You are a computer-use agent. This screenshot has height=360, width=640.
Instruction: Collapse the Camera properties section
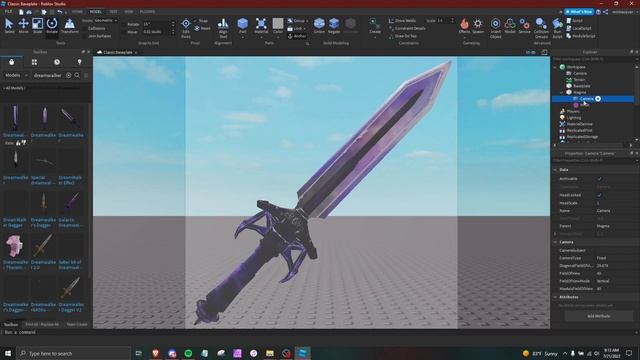click(x=555, y=242)
